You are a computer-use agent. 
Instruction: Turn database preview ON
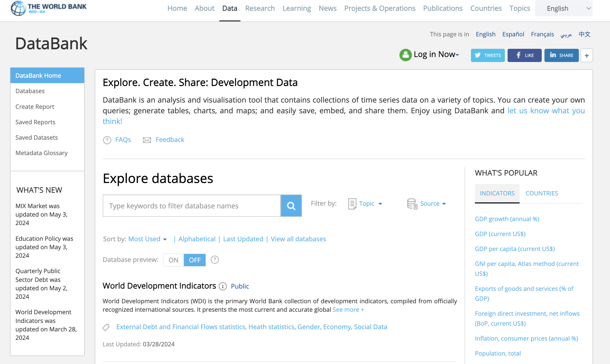(173, 260)
